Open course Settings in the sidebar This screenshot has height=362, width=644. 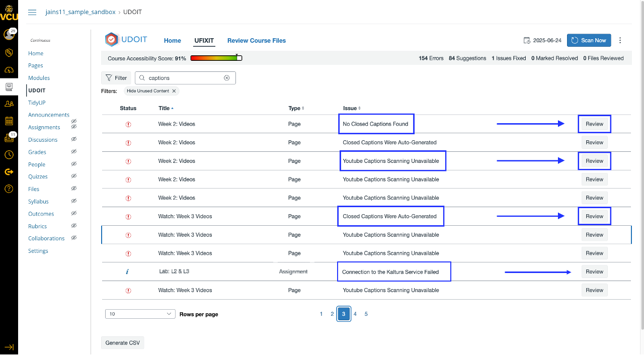38,251
